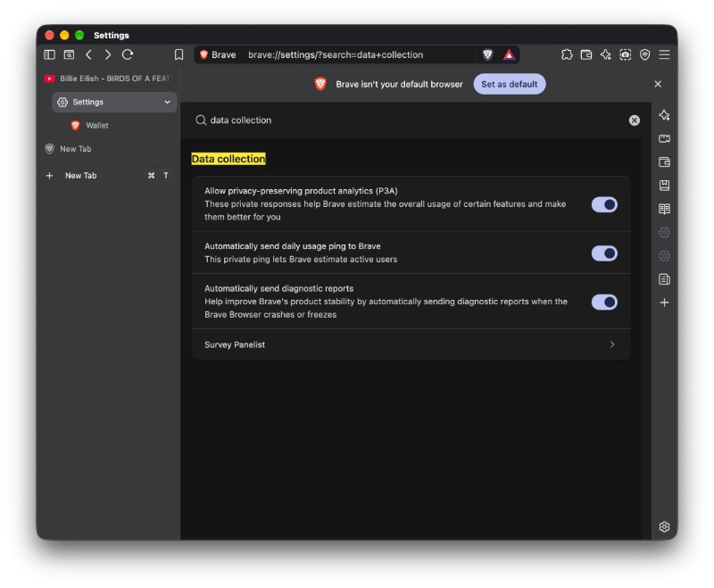Click the data collection search field
The height and width of the screenshot is (588, 714).
click(410, 120)
